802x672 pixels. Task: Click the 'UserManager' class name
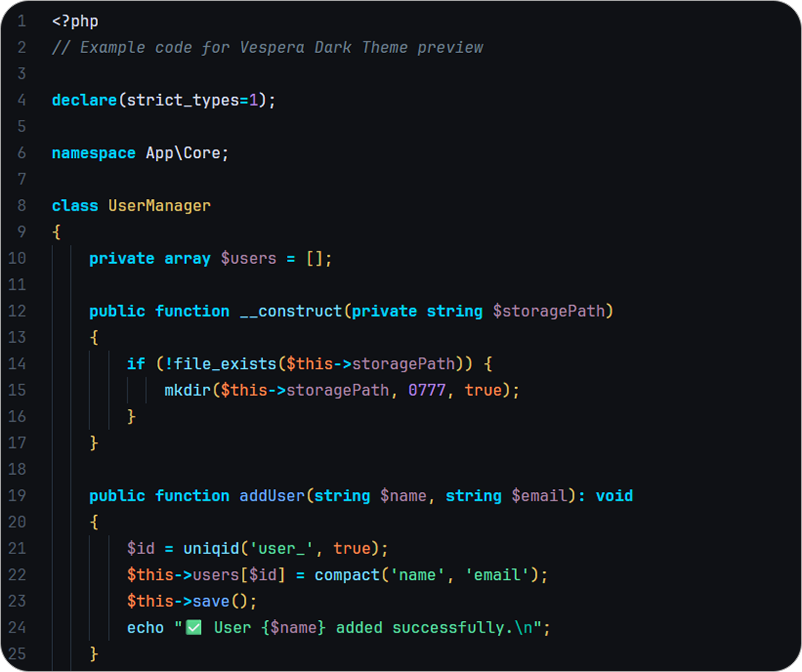point(160,206)
